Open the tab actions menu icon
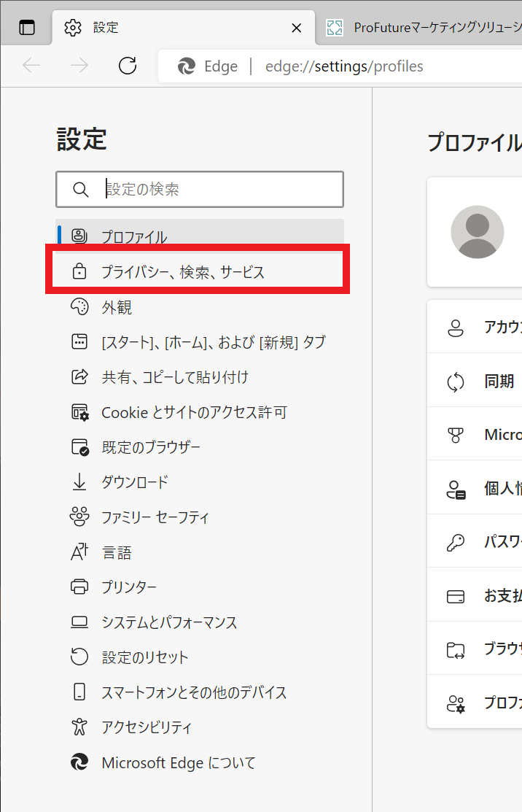This screenshot has height=812, width=522. pos(27,28)
